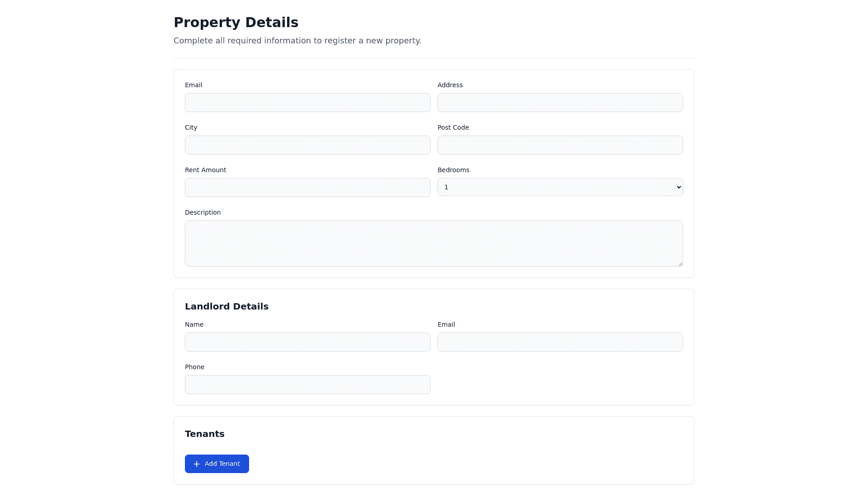The height and width of the screenshot is (488, 868).
Task: Click the Phone label in Landlord Details
Action: point(194,367)
